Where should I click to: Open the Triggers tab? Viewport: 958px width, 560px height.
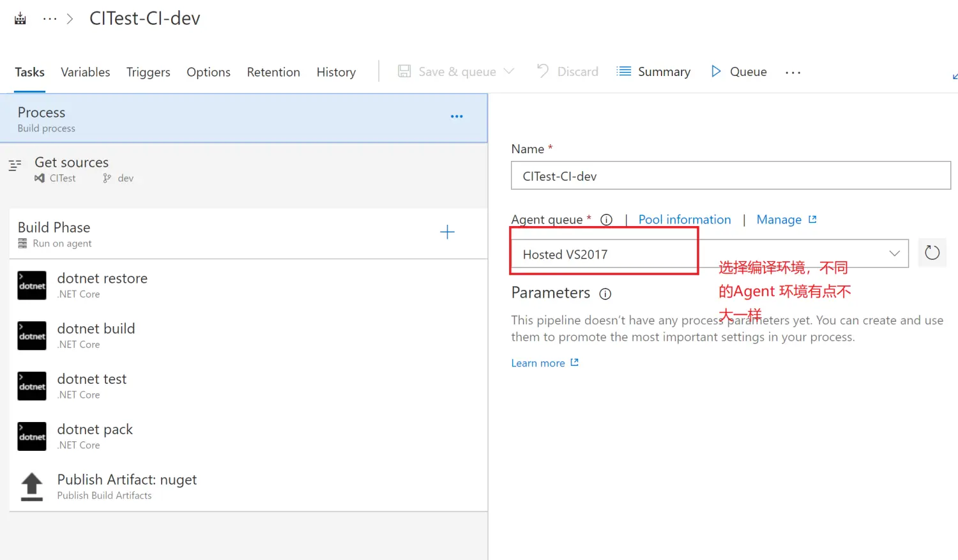coord(148,72)
